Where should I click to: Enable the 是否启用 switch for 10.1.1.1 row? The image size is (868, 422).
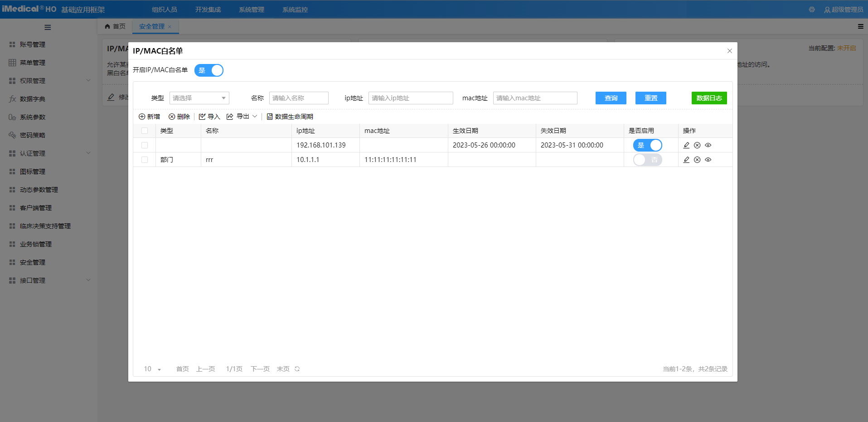coord(647,160)
